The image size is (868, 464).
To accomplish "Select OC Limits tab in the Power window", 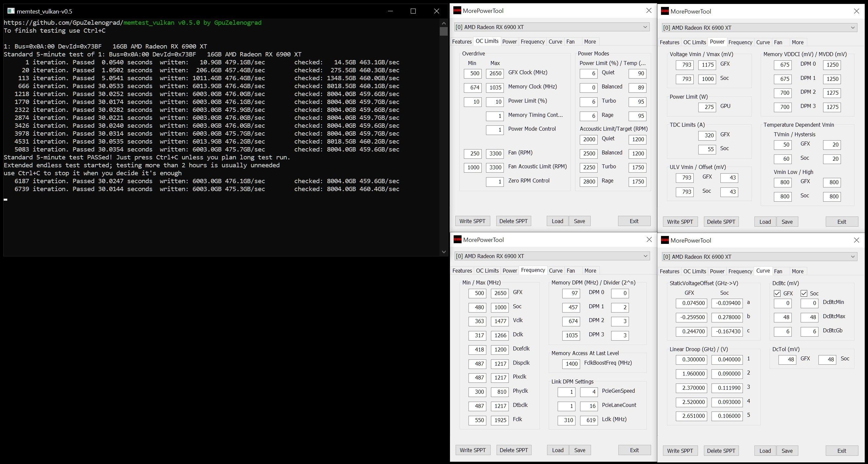I will pyautogui.click(x=694, y=43).
